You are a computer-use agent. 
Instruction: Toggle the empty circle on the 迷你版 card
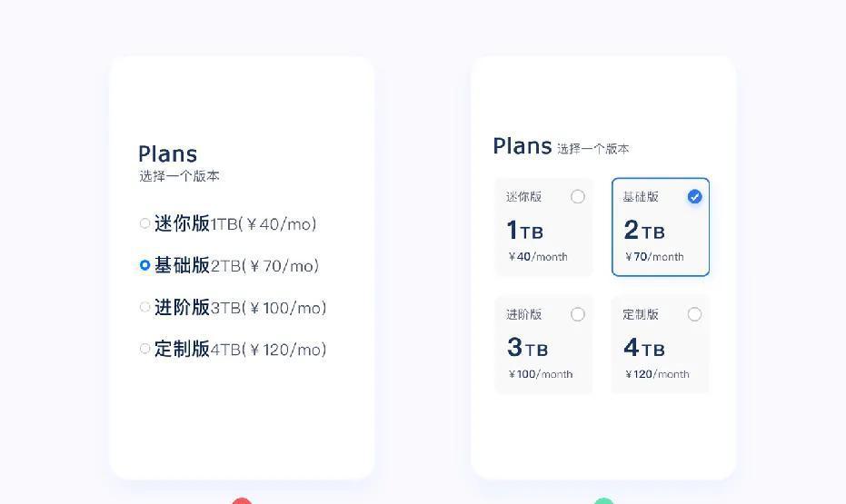click(578, 197)
